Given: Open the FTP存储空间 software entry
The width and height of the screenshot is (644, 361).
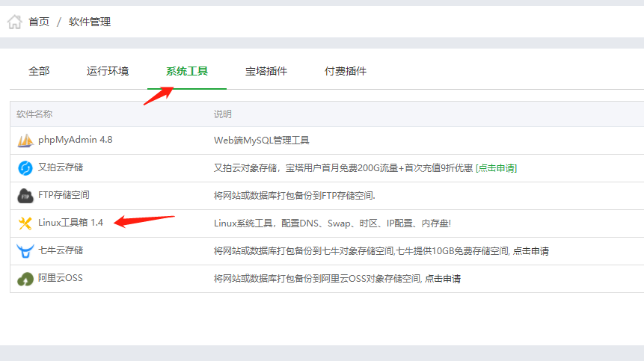Looking at the screenshot, I should (64, 195).
